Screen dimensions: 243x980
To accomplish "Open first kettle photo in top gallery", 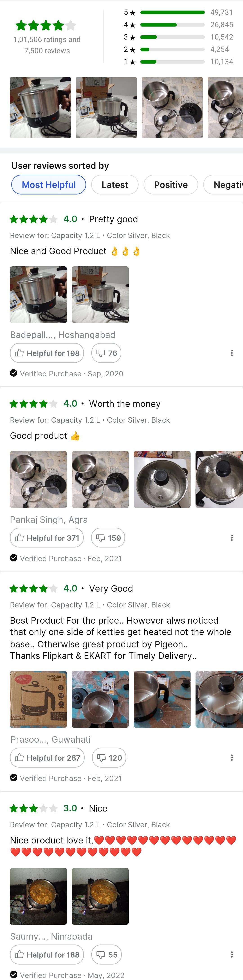I will (40, 107).
